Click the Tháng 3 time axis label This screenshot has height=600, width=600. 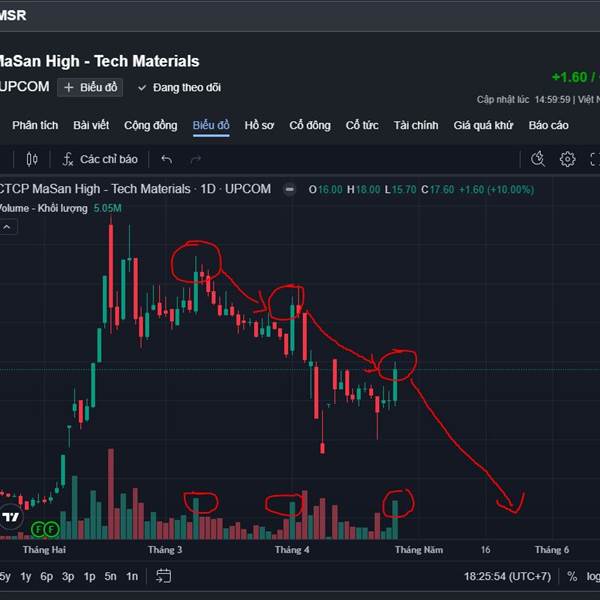click(x=165, y=550)
